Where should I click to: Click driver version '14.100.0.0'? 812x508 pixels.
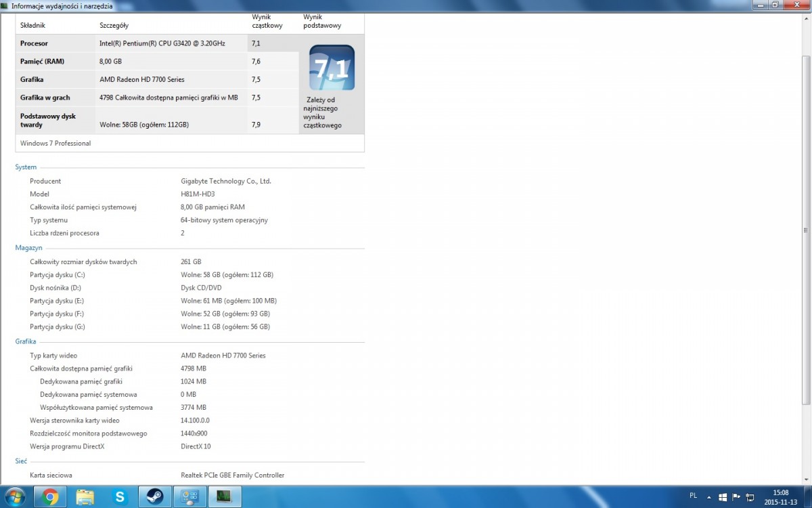coord(195,421)
